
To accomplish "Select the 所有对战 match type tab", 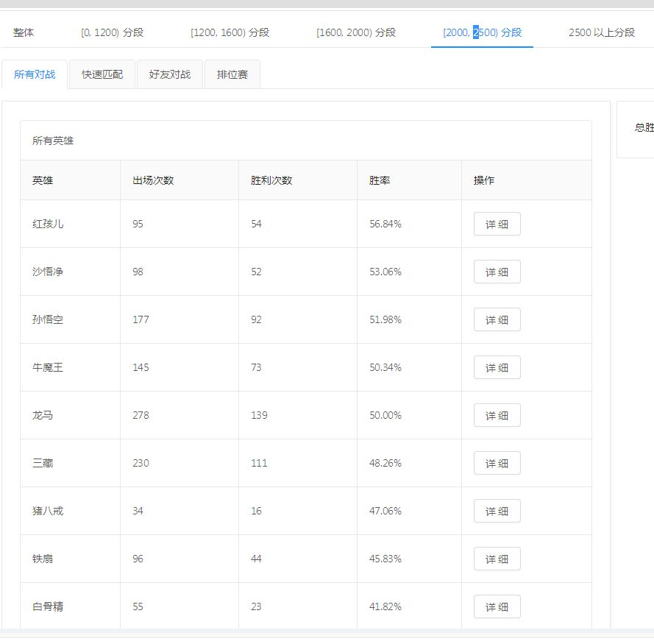I will (x=35, y=74).
